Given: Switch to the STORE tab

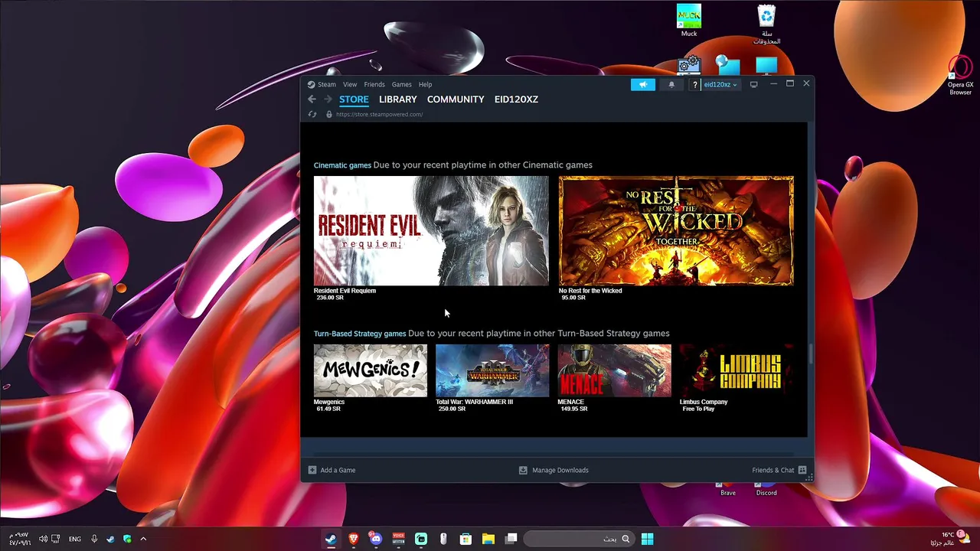Looking at the screenshot, I should click(354, 99).
